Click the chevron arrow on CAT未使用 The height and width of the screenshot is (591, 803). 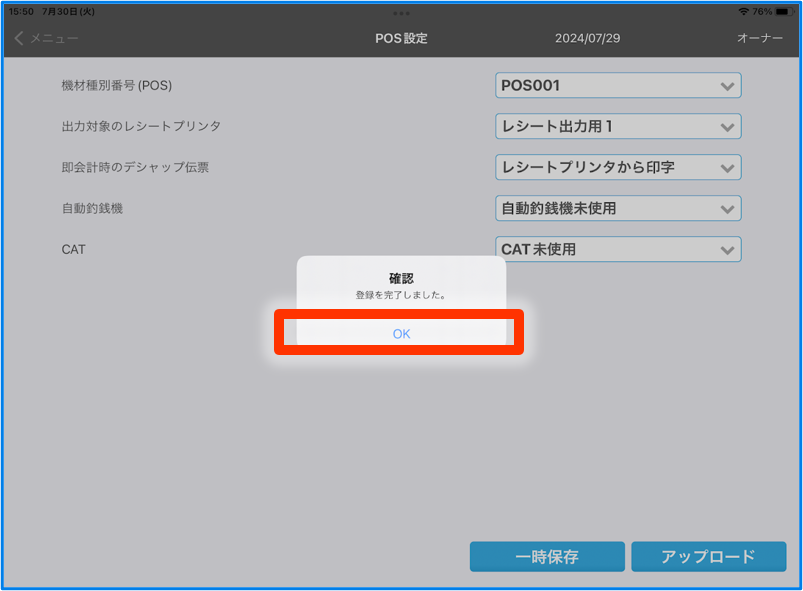727,250
